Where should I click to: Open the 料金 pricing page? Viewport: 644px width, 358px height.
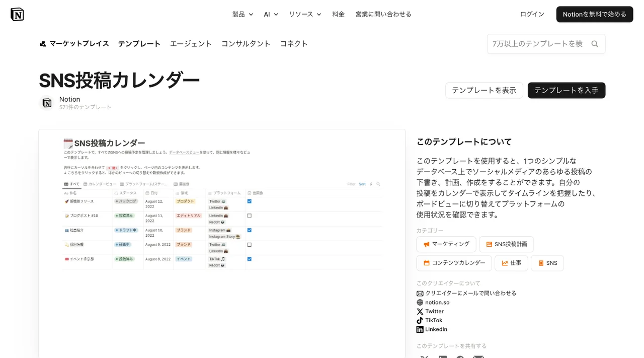(339, 14)
